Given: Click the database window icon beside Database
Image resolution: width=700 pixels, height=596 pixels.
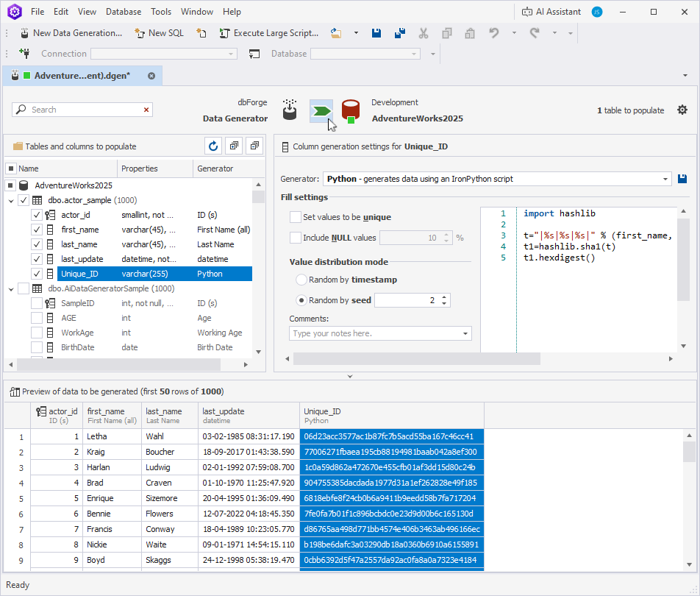Looking at the screenshot, I should coord(254,54).
